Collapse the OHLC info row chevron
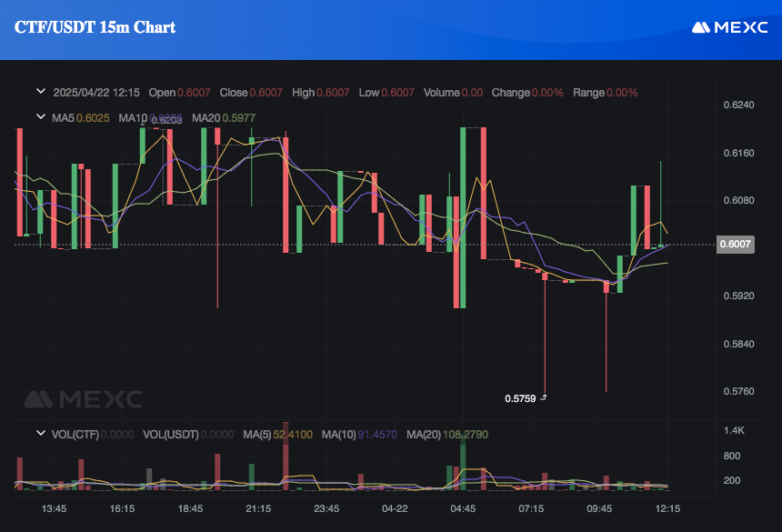 pos(40,92)
